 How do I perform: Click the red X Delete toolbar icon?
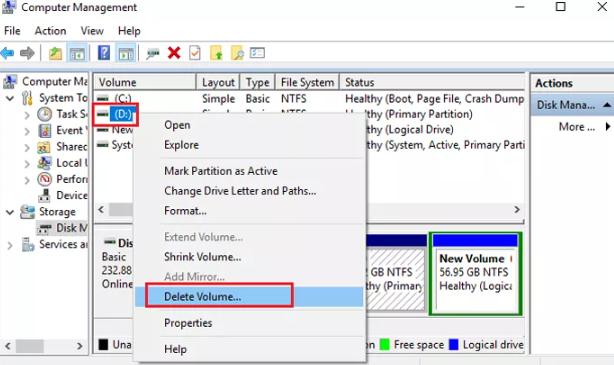click(x=174, y=53)
